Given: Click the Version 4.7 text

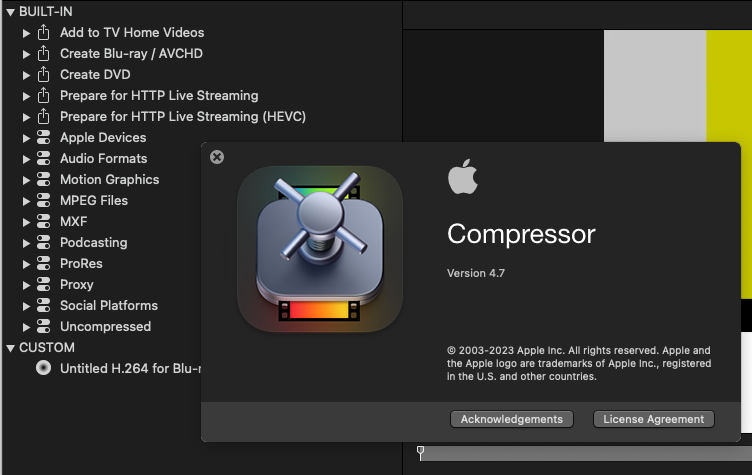Looking at the screenshot, I should click(476, 273).
